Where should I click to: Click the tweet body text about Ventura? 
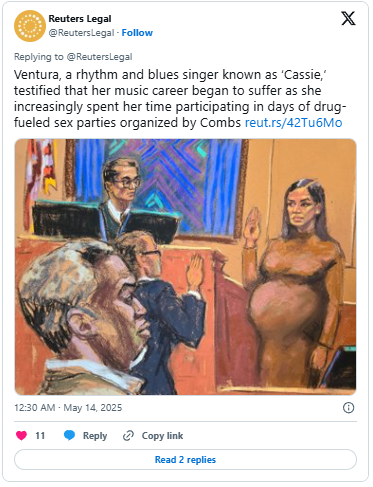tap(180, 99)
